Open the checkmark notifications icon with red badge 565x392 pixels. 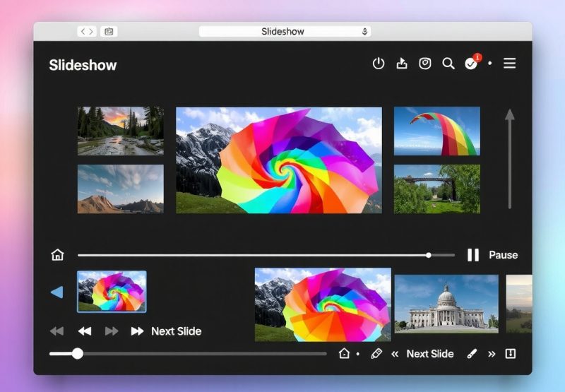[472, 62]
